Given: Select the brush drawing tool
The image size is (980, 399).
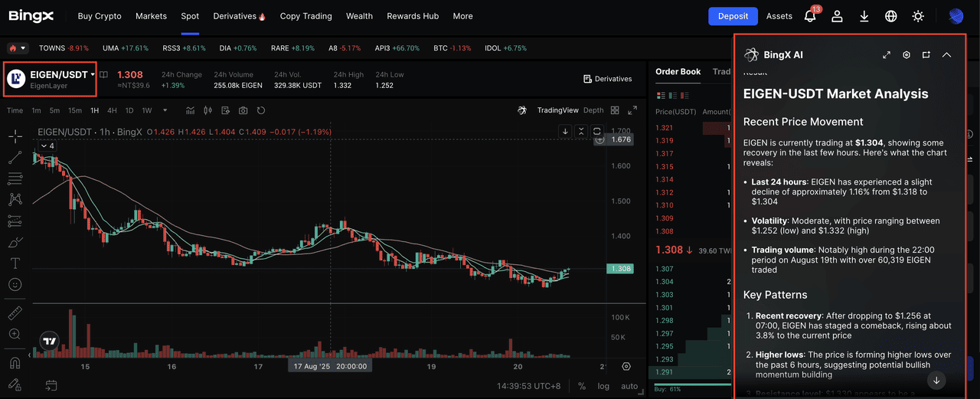Looking at the screenshot, I should click(x=15, y=242).
